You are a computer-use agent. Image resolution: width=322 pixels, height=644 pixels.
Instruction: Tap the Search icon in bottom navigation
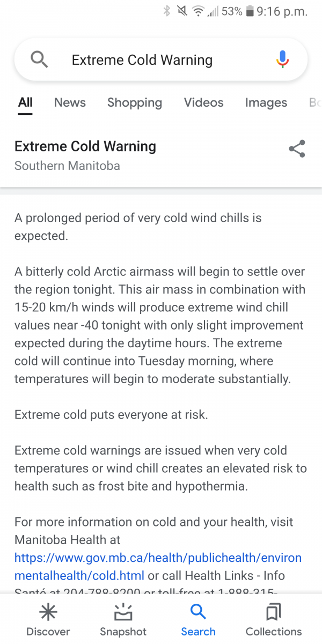(198, 612)
